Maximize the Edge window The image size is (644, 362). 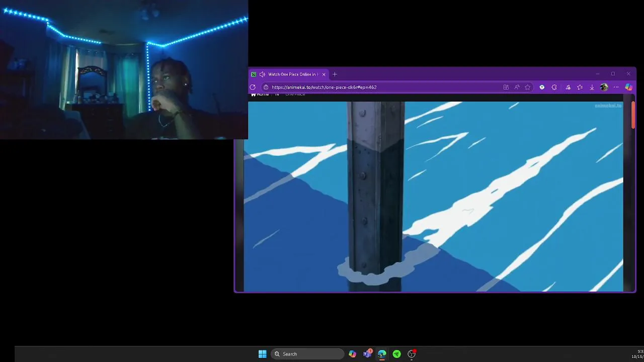coord(613,74)
